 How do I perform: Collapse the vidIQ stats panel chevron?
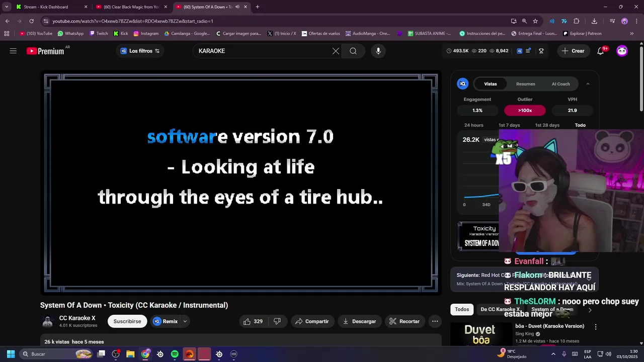point(588,84)
